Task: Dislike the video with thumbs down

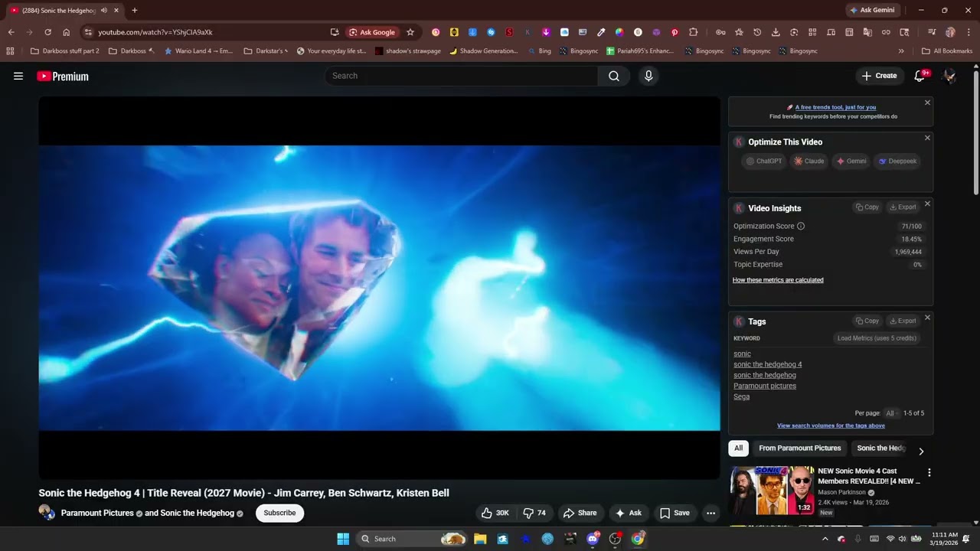Action: tap(534, 513)
